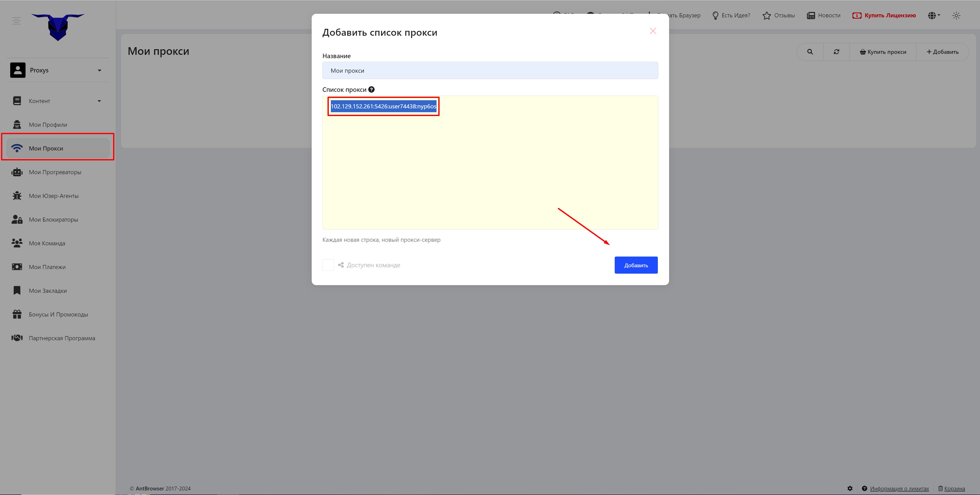Click Купить Лицензию link
The width and height of the screenshot is (980, 495).
click(884, 15)
